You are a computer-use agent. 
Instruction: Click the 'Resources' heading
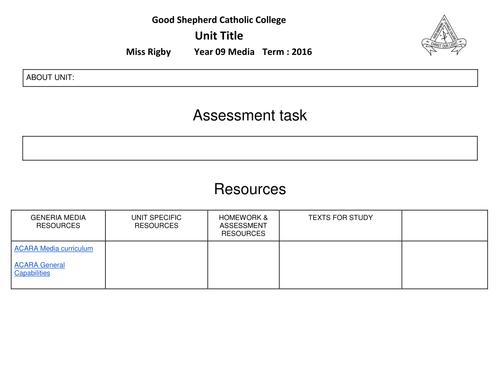250,189
